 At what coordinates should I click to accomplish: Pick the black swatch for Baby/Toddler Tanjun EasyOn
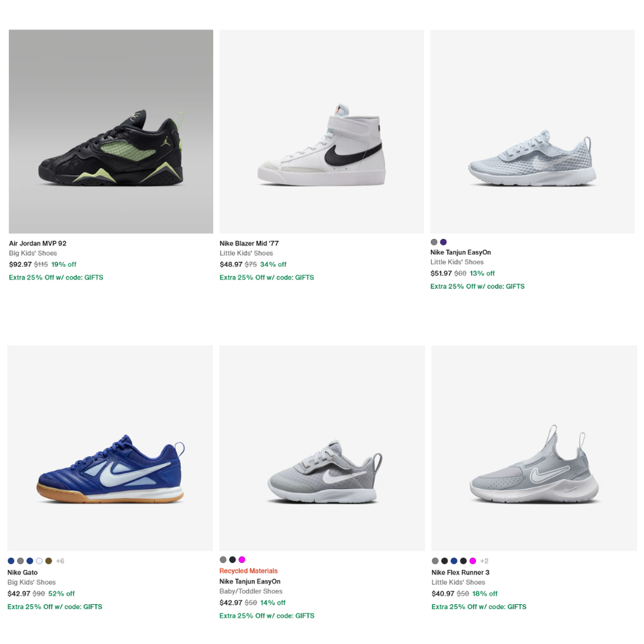pos(232,560)
